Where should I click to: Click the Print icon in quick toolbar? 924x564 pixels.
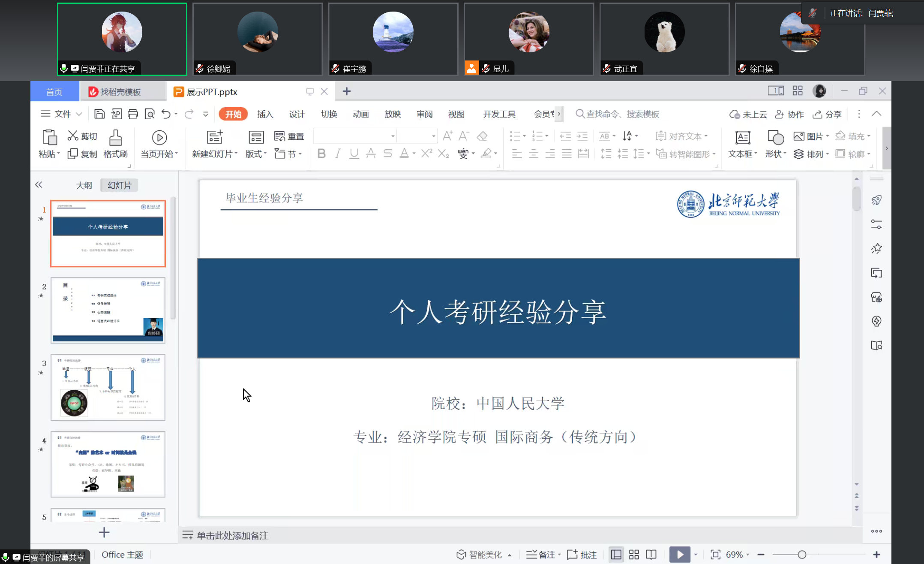(x=133, y=114)
